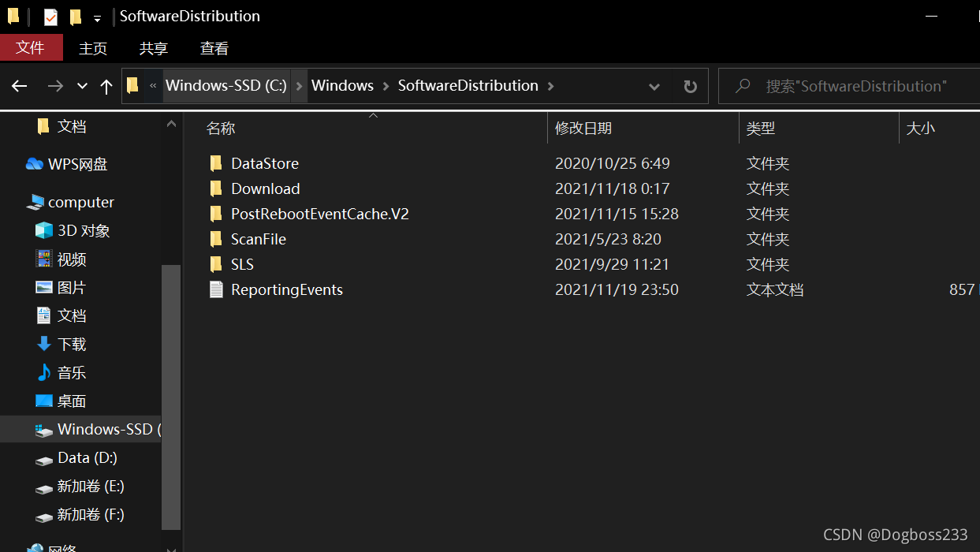Click the 桌面 desktop icon
Screen dimensions: 980x552
44,401
